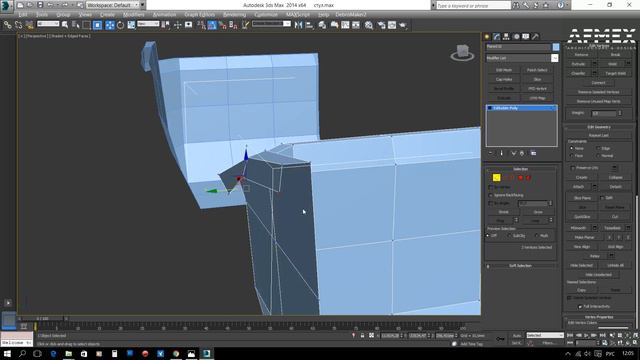Click the Mirror tool icon
The width and height of the screenshot is (640, 360).
pos(298,25)
